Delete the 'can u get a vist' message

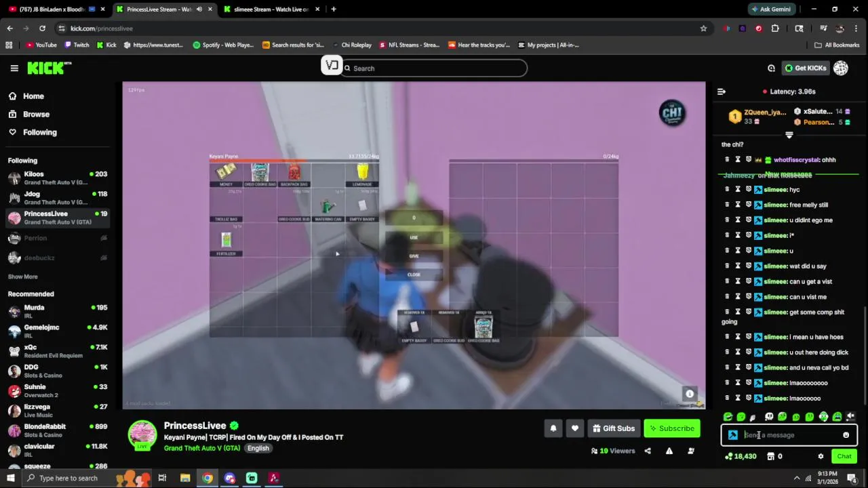pyautogui.click(x=727, y=281)
